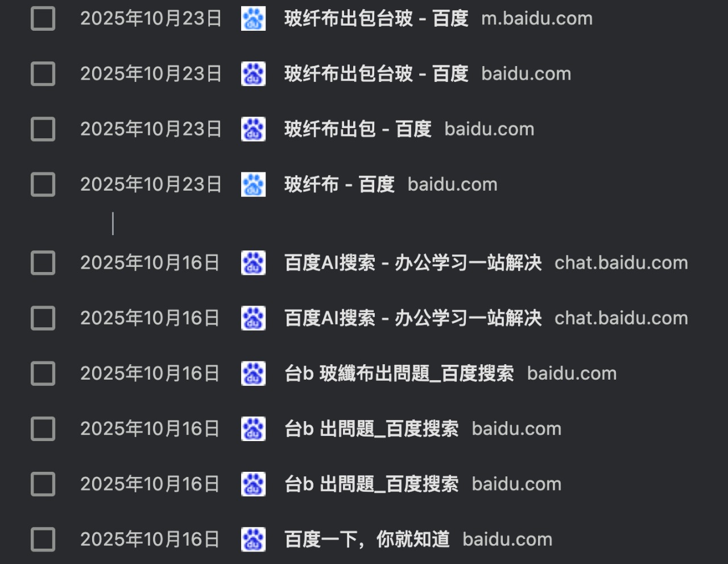Click Baidu icon of 玻纤布出包台玻 baidu.com entry
The width and height of the screenshot is (728, 564).
tap(253, 74)
